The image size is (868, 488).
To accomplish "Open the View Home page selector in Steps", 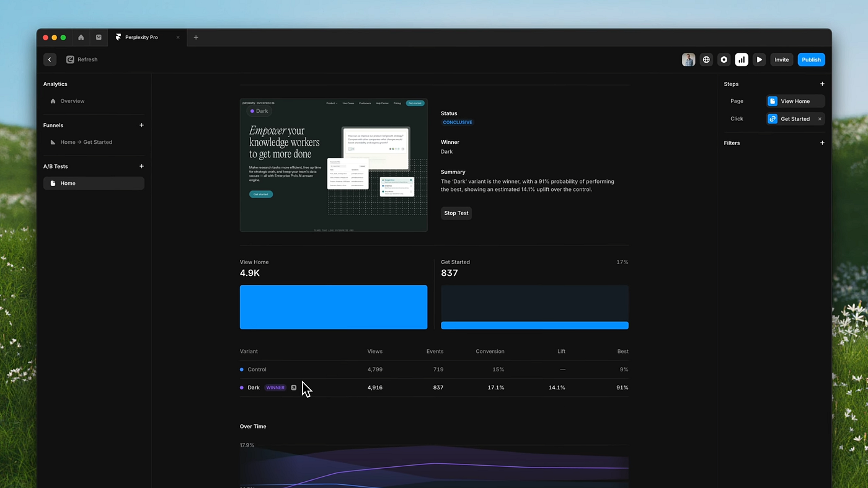I will tap(795, 100).
